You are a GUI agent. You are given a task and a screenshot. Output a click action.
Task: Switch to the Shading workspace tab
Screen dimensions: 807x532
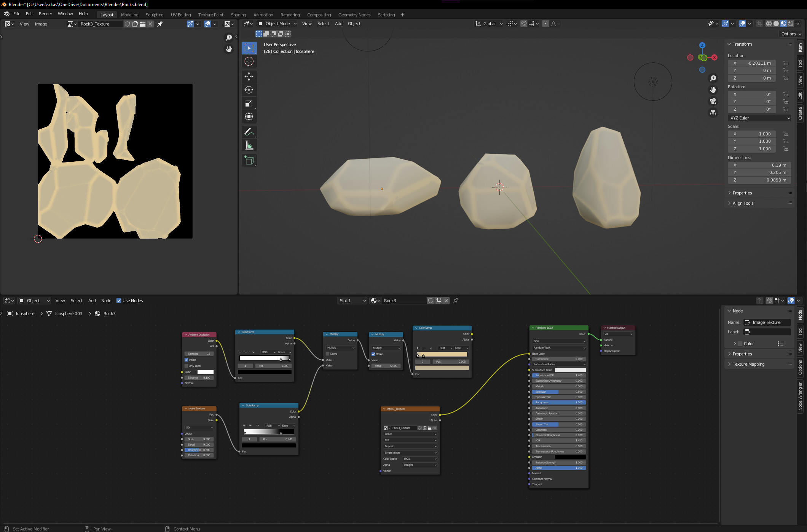coord(238,15)
